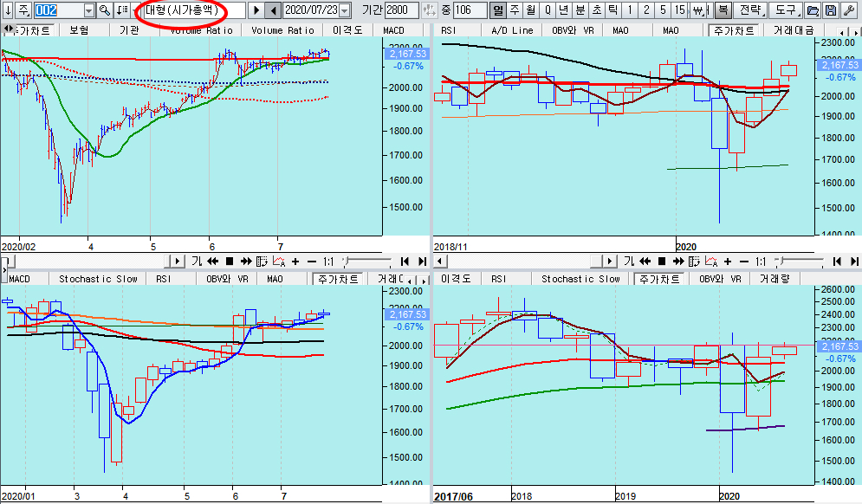Viewport: 862px width, 504px height.
Task: Select the 년 yearly period button
Action: tap(563, 10)
